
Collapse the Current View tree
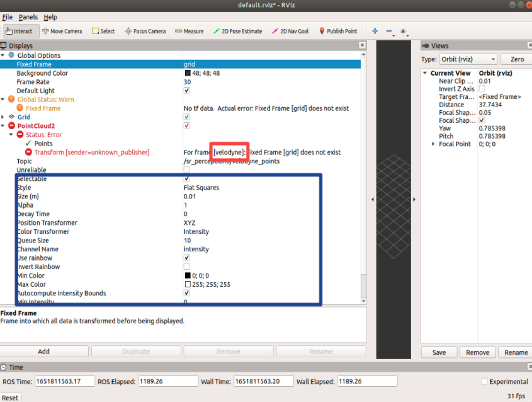(x=425, y=73)
